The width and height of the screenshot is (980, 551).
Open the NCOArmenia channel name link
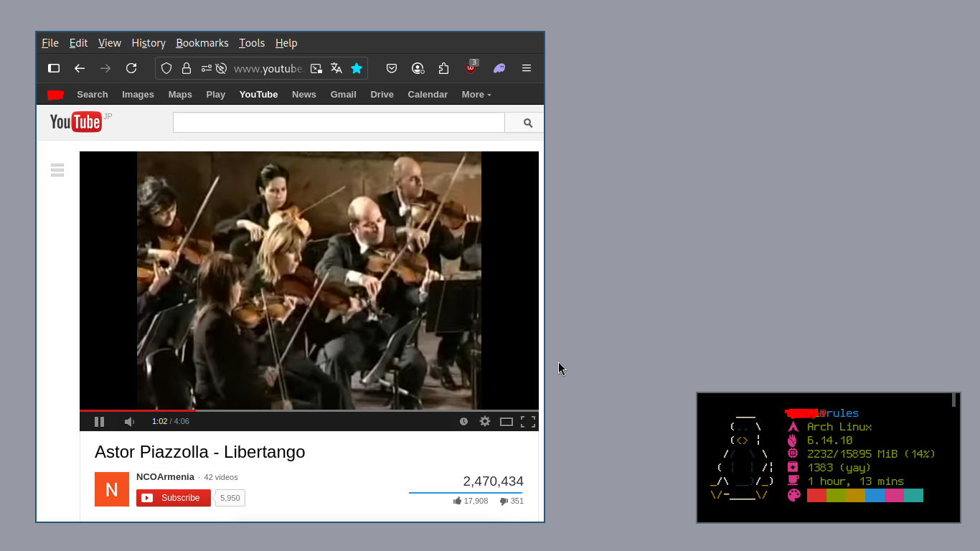[165, 477]
